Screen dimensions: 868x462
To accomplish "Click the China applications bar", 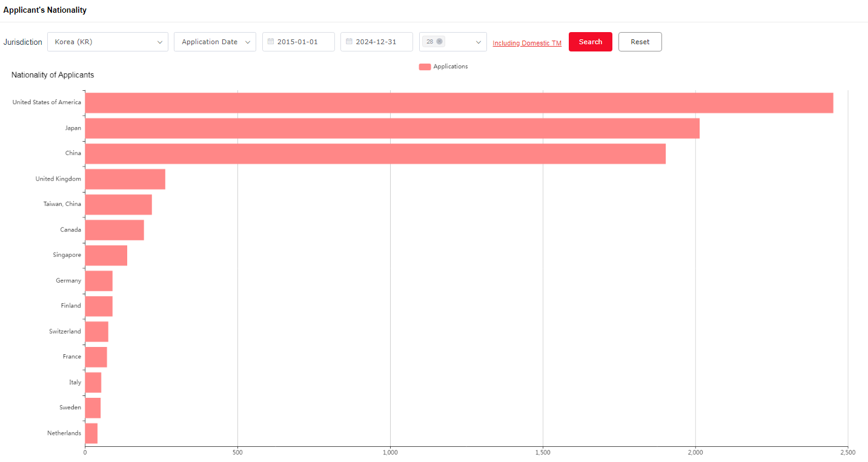I will pyautogui.click(x=375, y=154).
